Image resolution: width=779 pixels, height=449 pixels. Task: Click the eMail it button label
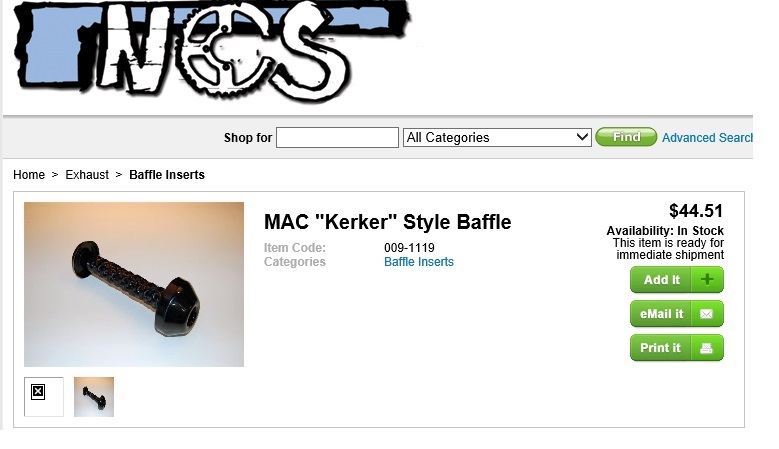pos(662,314)
